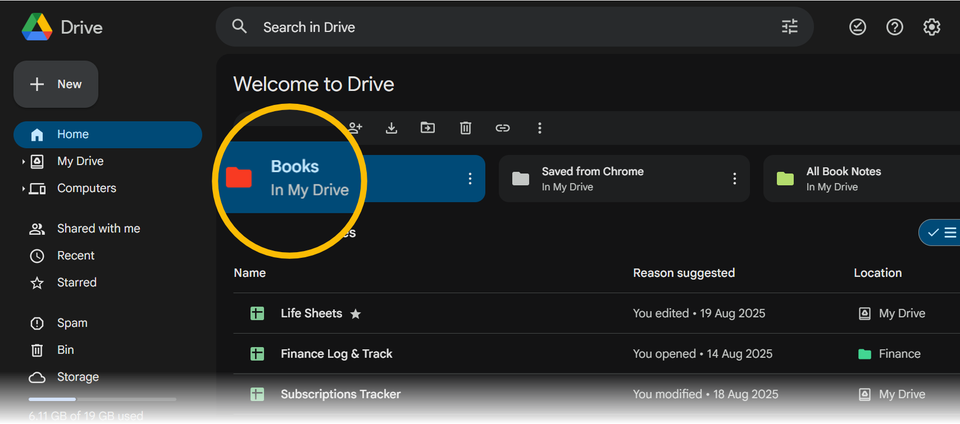Screen dimensions: 960x424
Task: Expand the My Drive tree arrow
Action: pyautogui.click(x=23, y=162)
